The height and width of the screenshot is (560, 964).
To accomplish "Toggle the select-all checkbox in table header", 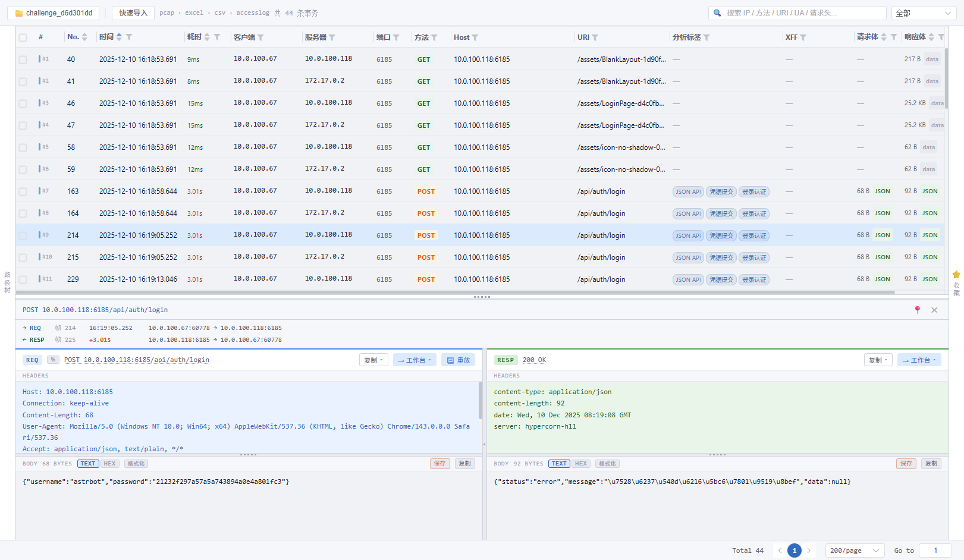I will click(23, 37).
